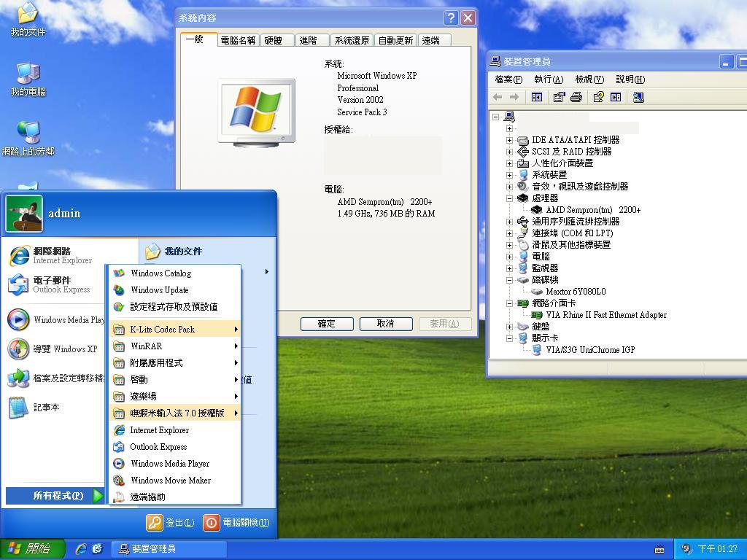Click the Scan for hardware changes icon
This screenshot has height=560, width=747.
(x=638, y=97)
